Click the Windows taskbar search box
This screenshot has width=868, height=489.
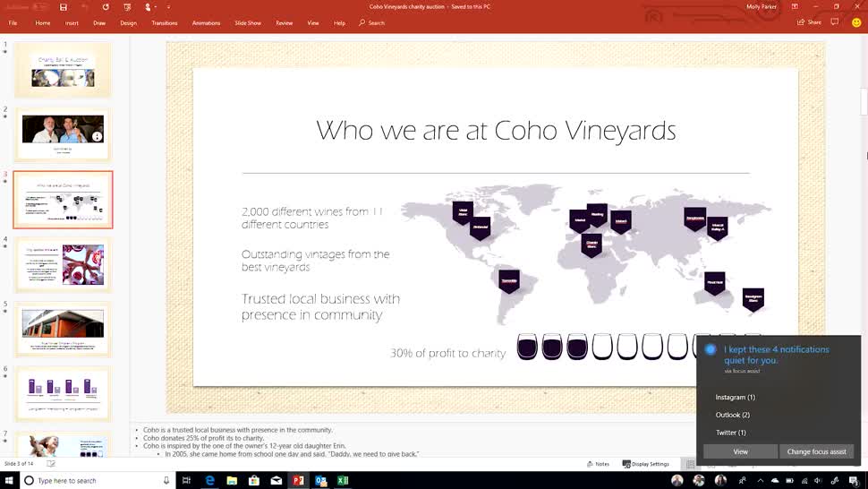click(x=97, y=480)
